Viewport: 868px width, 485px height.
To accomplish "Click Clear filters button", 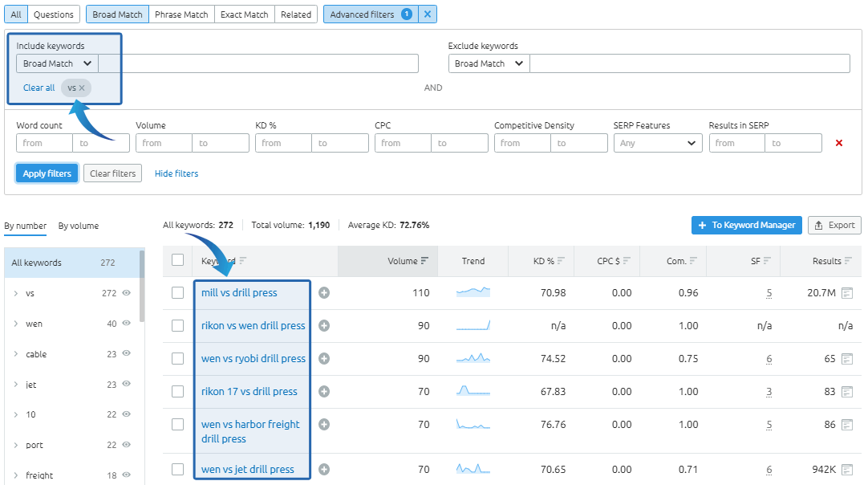I will point(113,173).
